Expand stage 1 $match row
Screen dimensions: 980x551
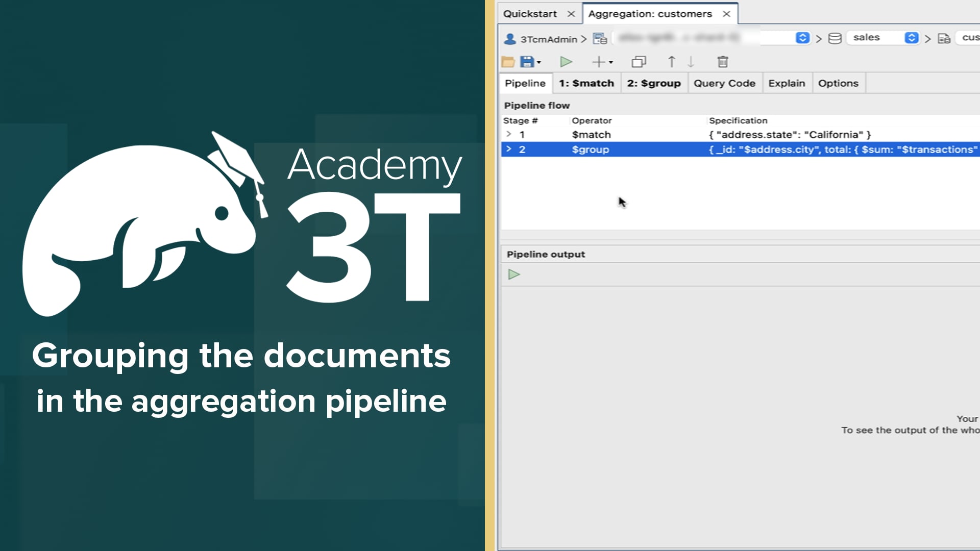[508, 134]
